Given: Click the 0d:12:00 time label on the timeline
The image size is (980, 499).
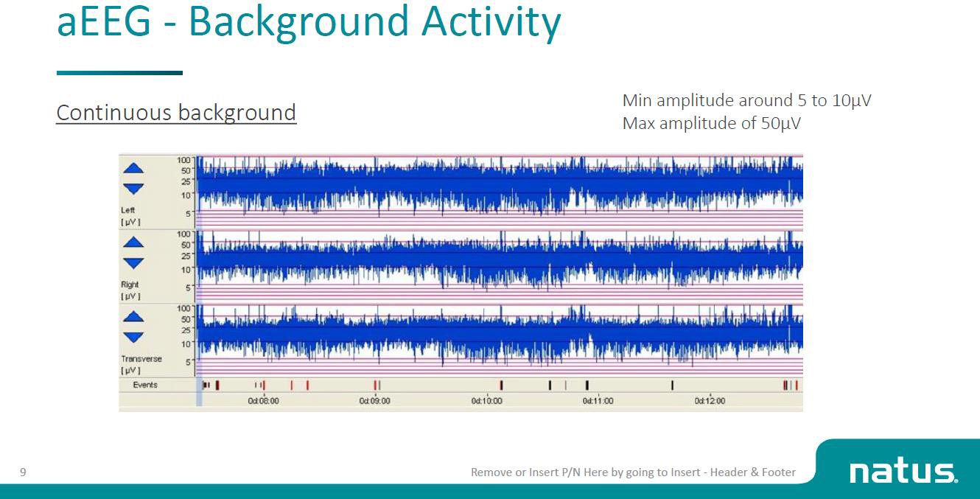Looking at the screenshot, I should coord(710,401).
